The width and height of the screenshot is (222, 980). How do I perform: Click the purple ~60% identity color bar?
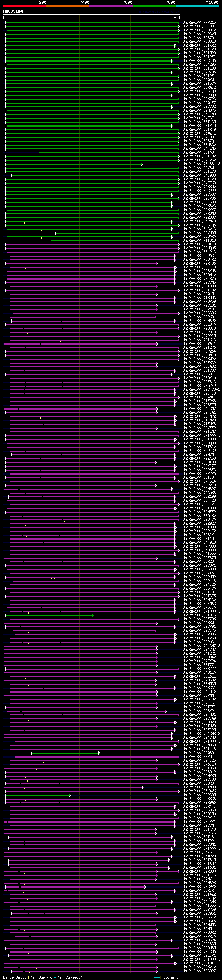[111, 6]
